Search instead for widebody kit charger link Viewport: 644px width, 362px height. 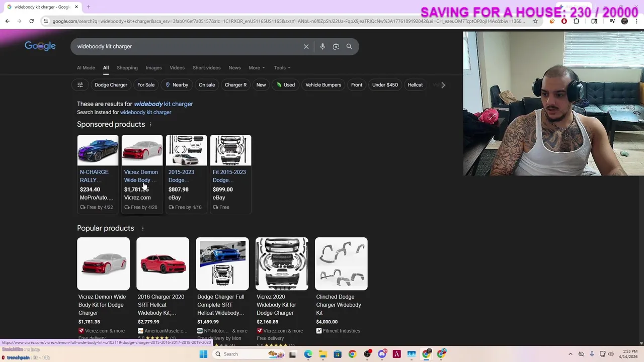click(145, 113)
